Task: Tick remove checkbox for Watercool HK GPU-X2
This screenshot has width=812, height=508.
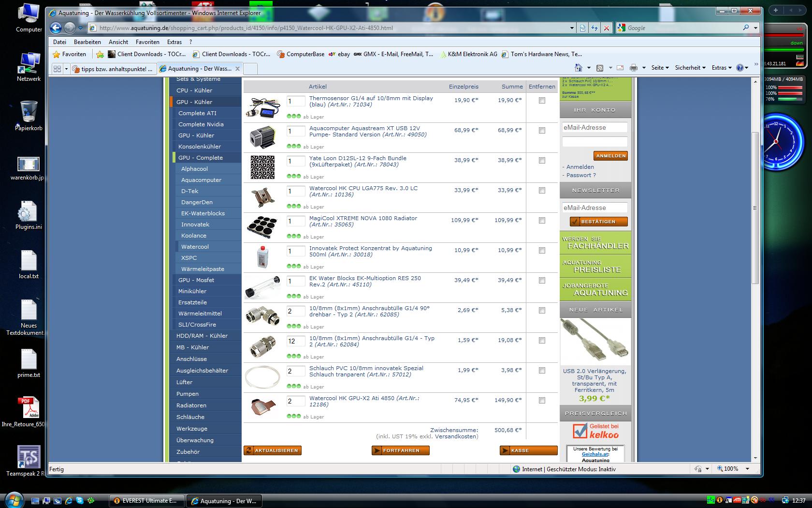Action: tap(542, 401)
